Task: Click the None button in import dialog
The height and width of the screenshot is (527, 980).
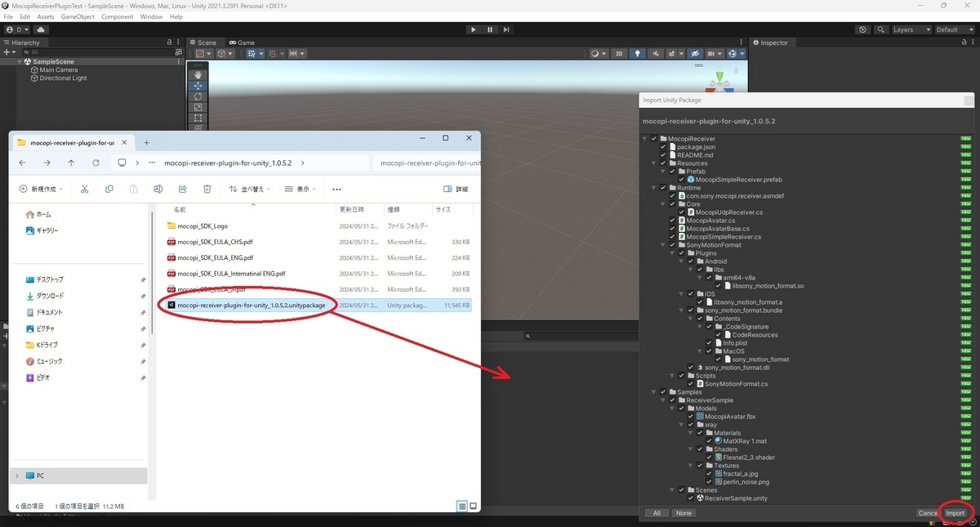Action: [684, 513]
